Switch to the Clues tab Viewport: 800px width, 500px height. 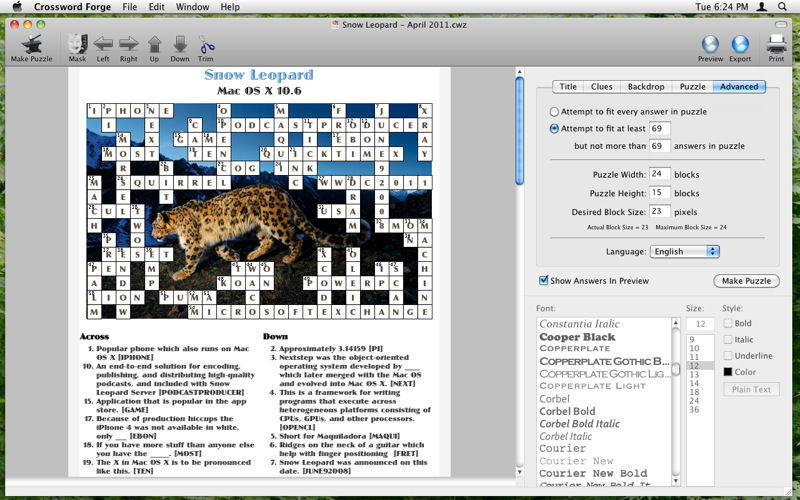[x=602, y=87]
